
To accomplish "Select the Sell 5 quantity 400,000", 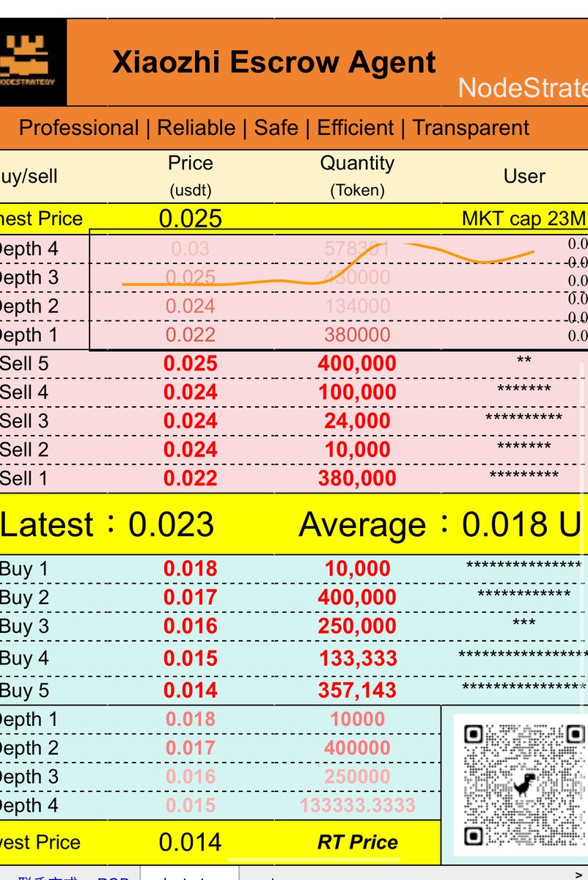I will (x=357, y=364).
